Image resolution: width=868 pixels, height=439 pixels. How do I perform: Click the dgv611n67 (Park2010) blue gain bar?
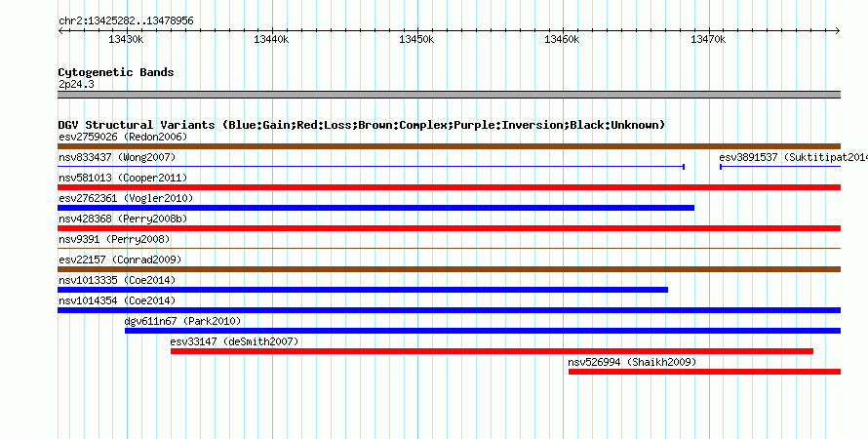[483, 331]
